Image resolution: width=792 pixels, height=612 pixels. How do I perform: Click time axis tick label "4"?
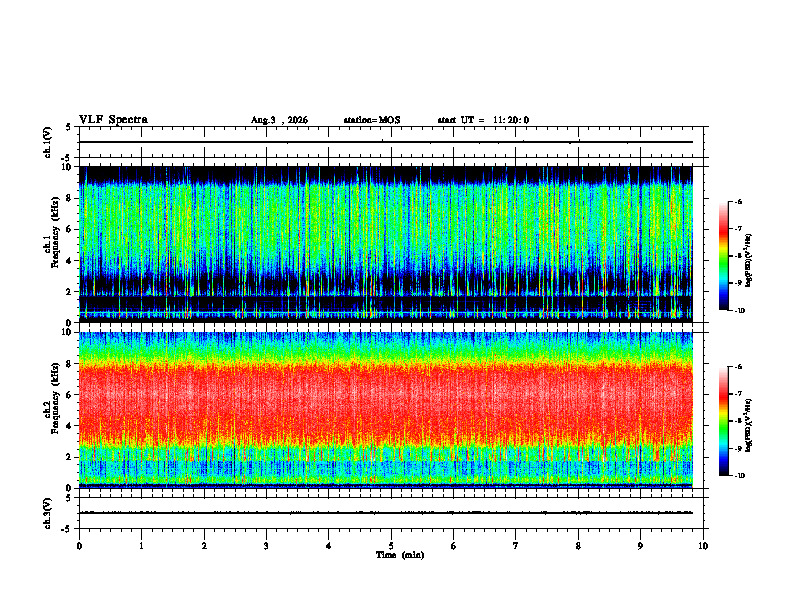(329, 546)
